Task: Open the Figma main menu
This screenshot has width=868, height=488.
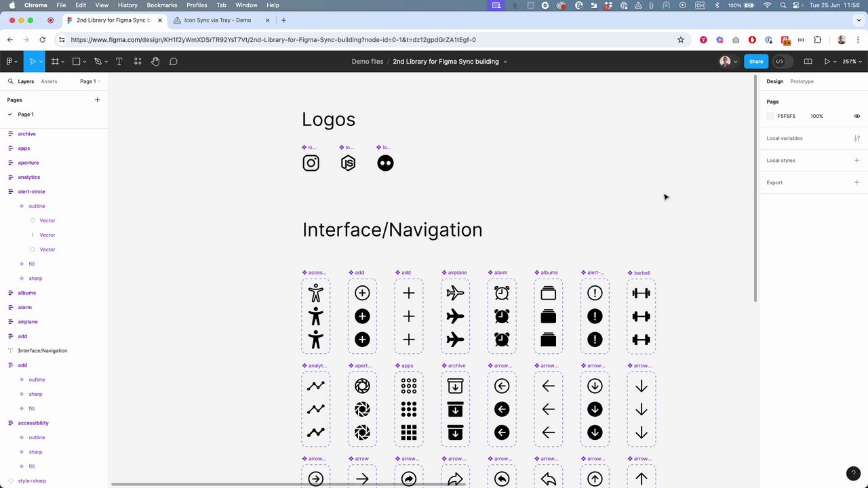Action: 10,62
